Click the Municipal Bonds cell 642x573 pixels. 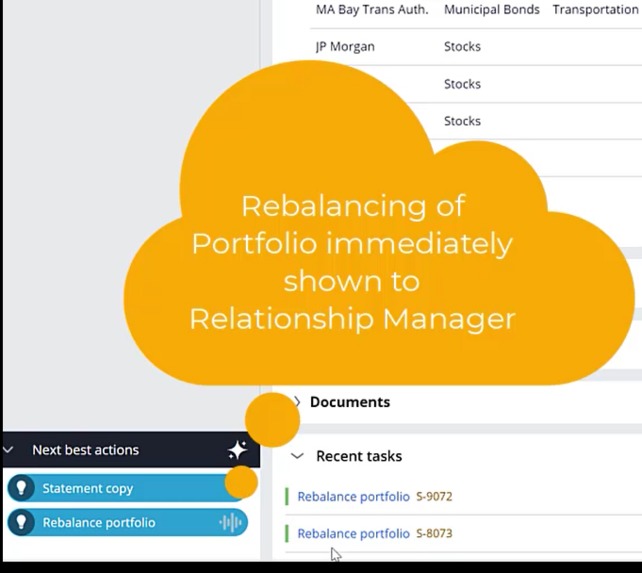point(492,9)
